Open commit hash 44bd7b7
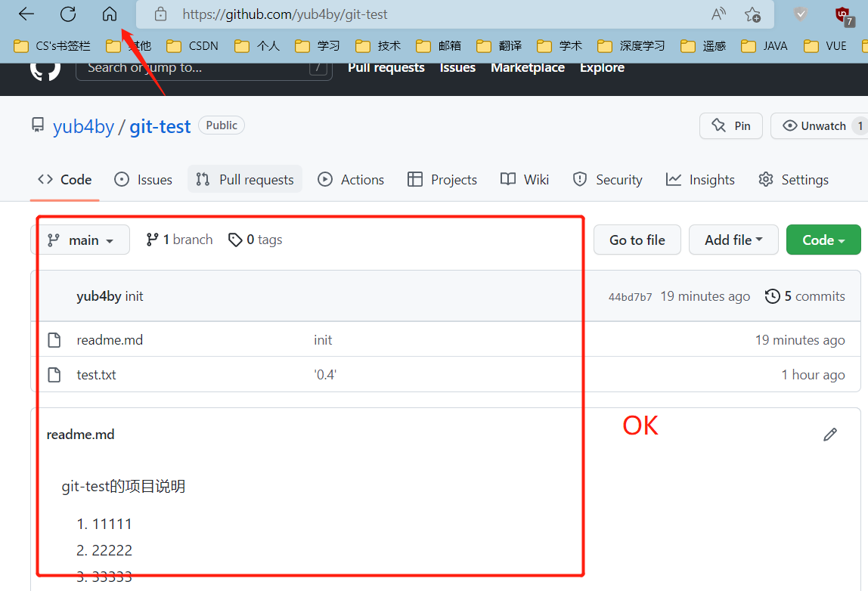This screenshot has width=868, height=591. tap(630, 297)
